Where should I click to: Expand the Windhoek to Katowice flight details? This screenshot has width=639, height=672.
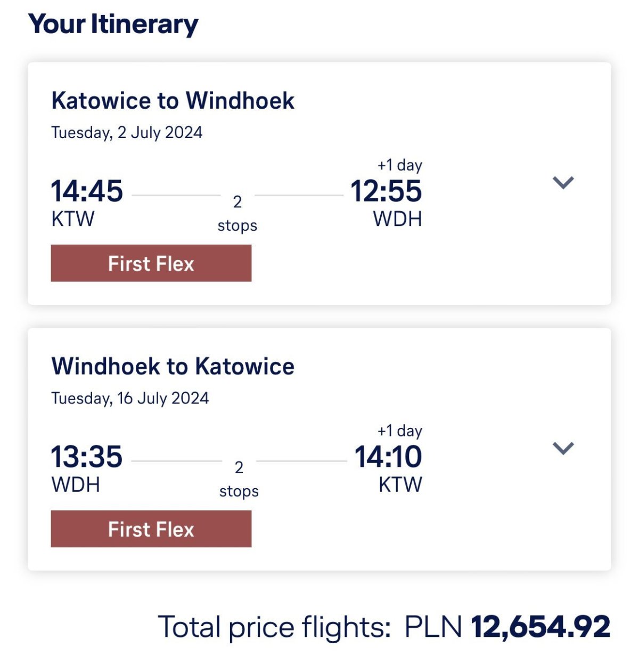coord(563,448)
